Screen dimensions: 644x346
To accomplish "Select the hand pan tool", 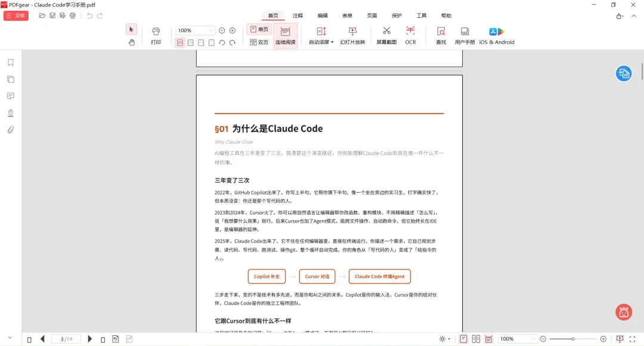I will 131,42.
